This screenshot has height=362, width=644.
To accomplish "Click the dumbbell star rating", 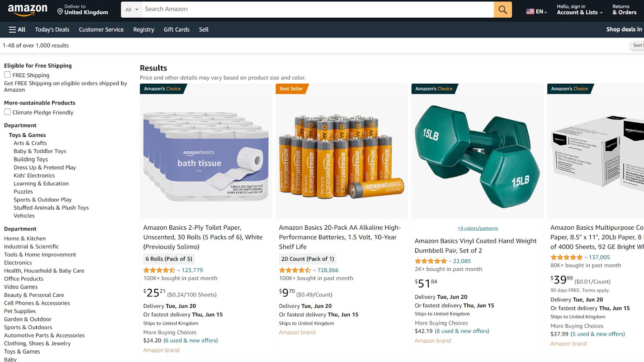I will 431,261.
